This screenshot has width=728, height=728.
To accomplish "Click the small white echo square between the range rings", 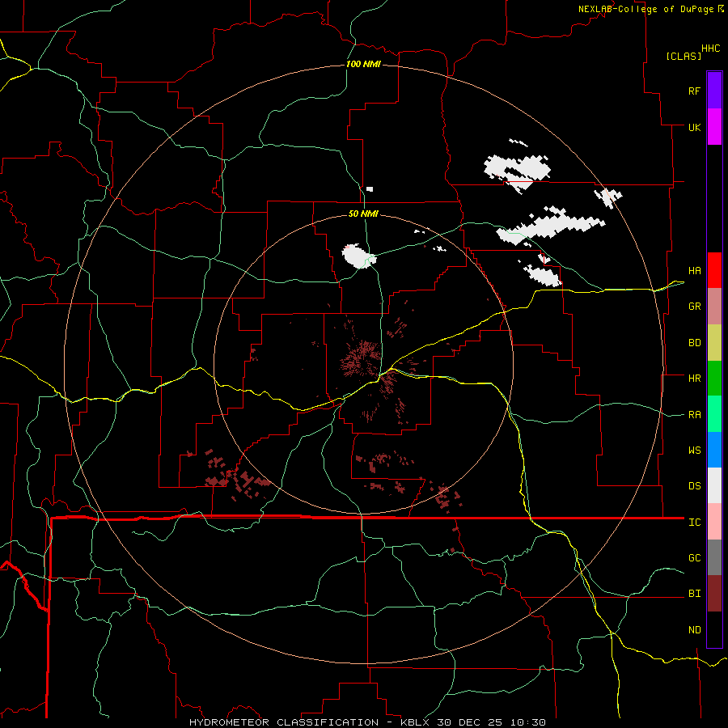I will click(370, 189).
